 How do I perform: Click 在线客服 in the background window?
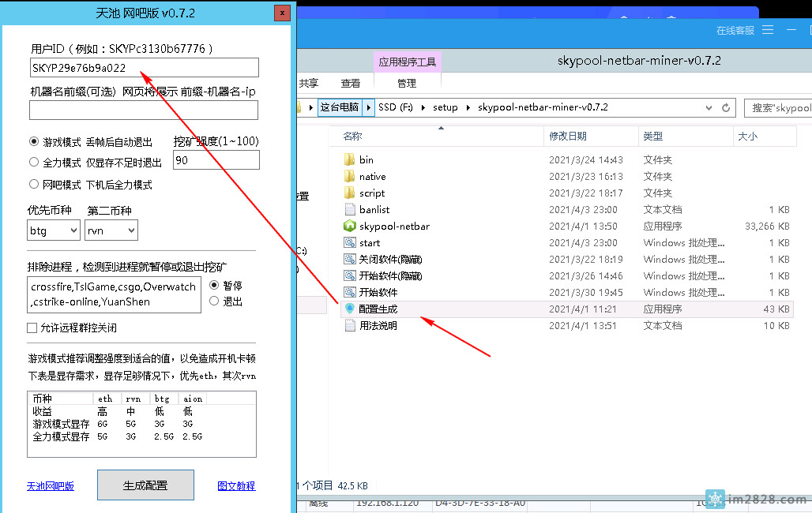[x=735, y=31]
